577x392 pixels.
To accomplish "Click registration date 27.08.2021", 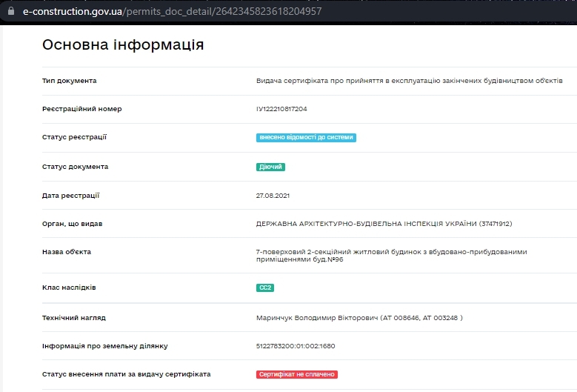I will [273, 196].
